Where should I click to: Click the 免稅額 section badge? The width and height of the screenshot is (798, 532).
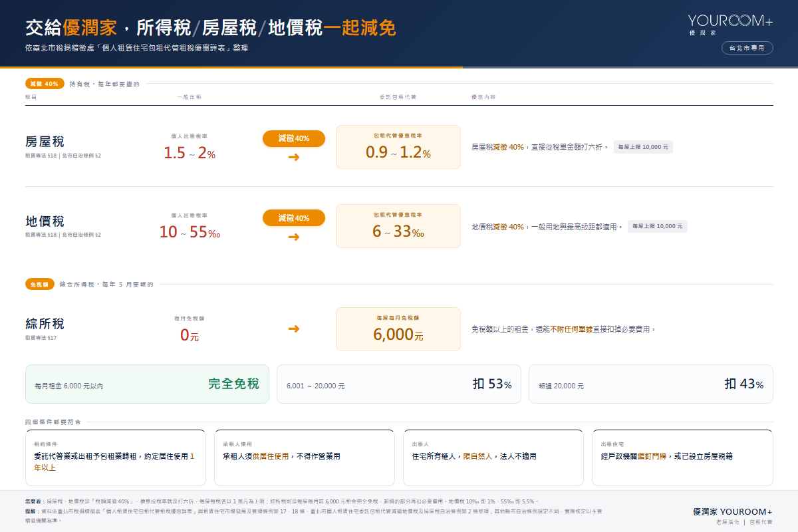click(x=39, y=284)
